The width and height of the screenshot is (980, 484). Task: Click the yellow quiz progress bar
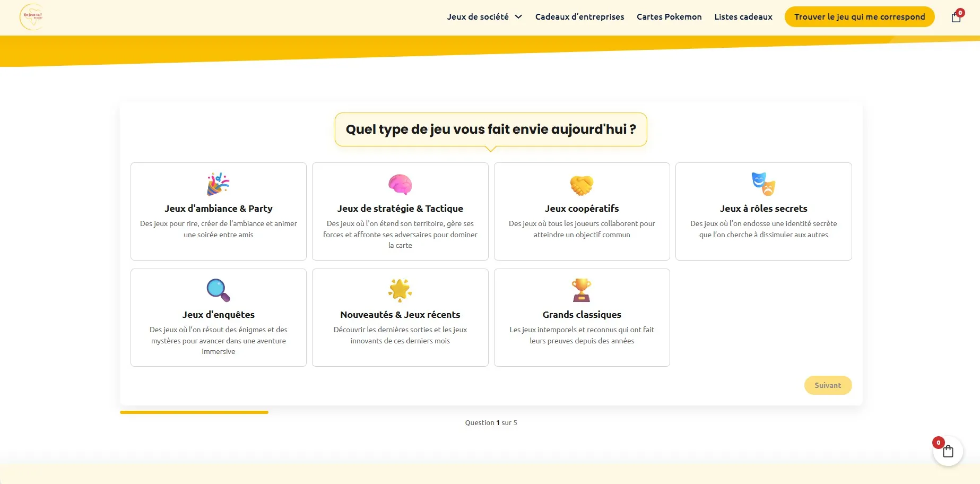(194, 412)
